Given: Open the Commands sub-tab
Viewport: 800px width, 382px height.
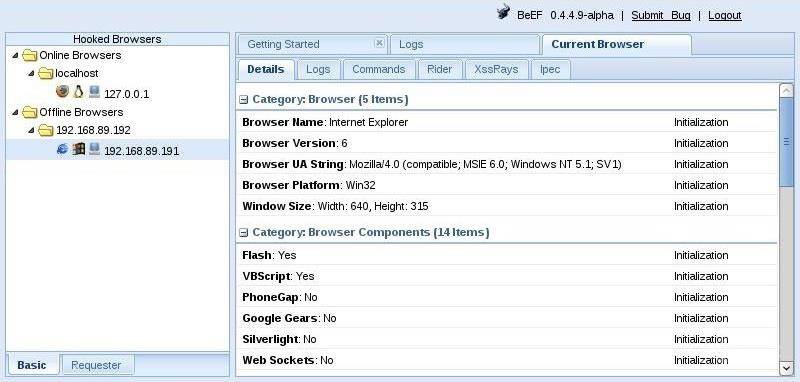Looking at the screenshot, I should pos(379,69).
